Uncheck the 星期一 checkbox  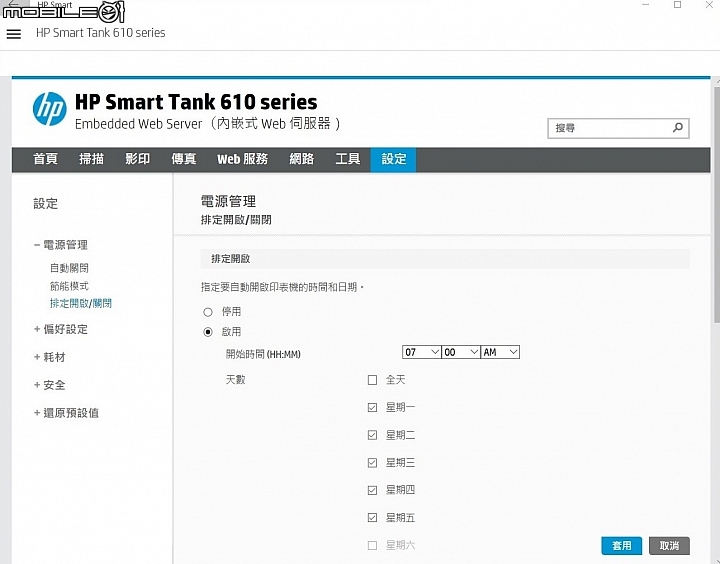point(372,407)
